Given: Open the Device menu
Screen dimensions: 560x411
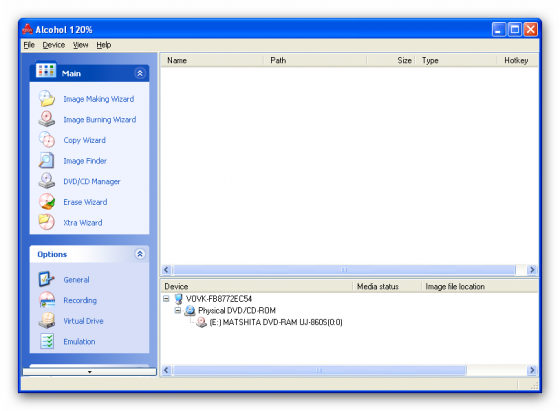Looking at the screenshot, I should coord(54,45).
